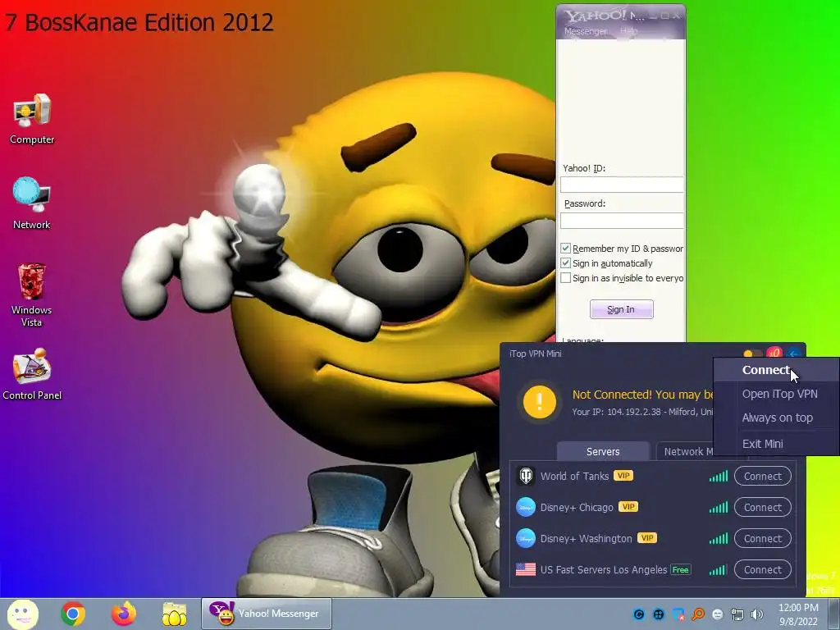Click the World of Tanks server icon
Image resolution: width=840 pixels, height=630 pixels.
point(526,476)
